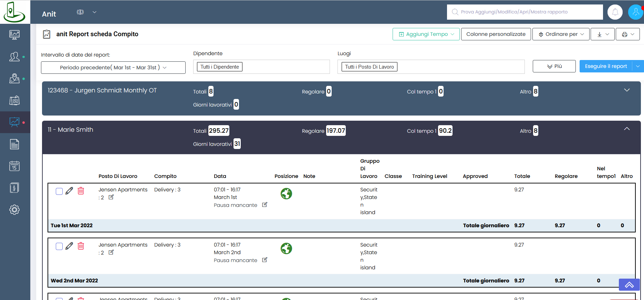Edit the March 1st Jensen Apartments workplace note icon
This screenshot has height=300, width=644.
pyautogui.click(x=111, y=197)
